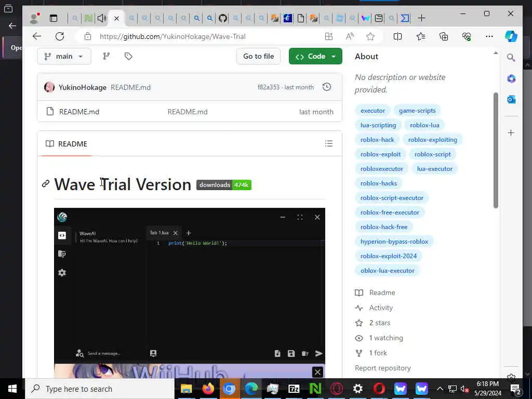Viewport: 532px width, 399px height.
Task: Open the sidebar search tool
Action: point(511,58)
